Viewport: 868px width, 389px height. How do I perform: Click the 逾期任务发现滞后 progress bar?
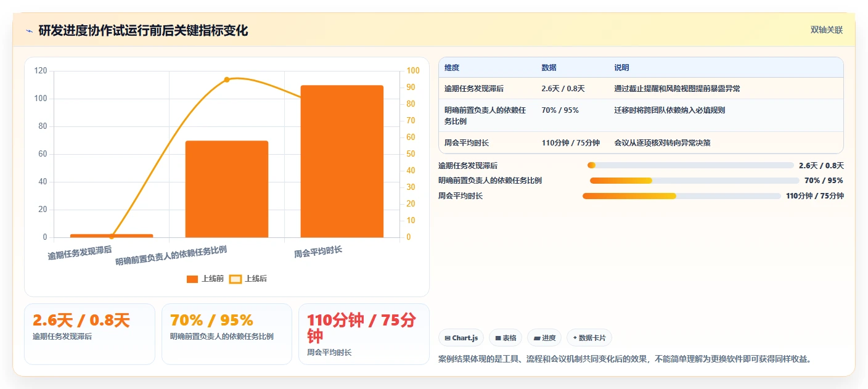690,165
